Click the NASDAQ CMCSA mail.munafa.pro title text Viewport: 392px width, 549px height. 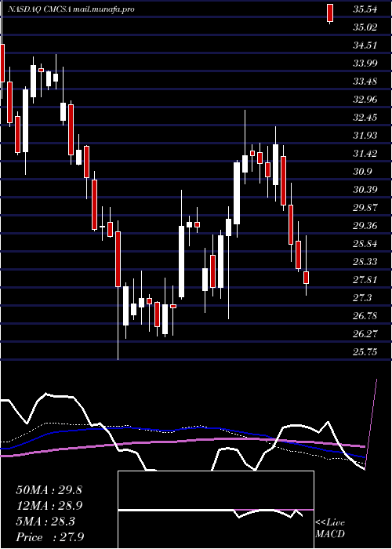(x=71, y=9)
